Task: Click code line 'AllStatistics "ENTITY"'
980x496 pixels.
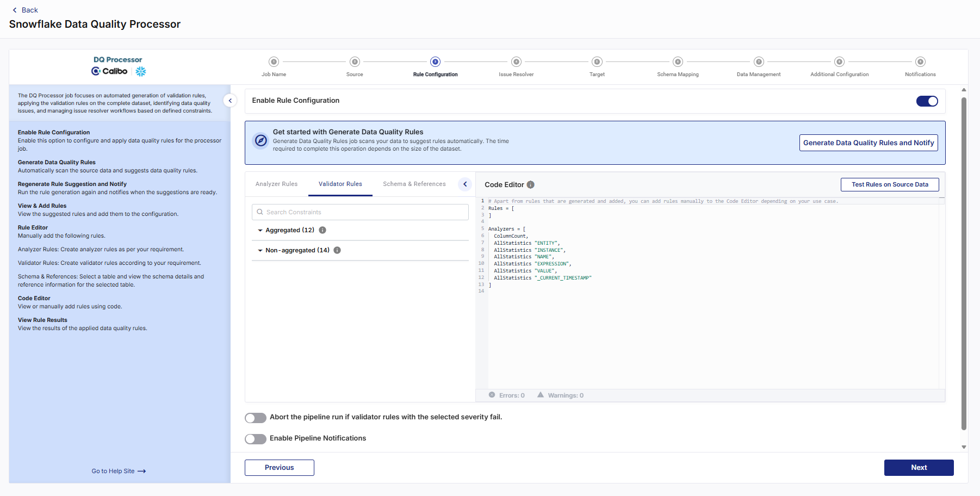Action: pos(526,243)
